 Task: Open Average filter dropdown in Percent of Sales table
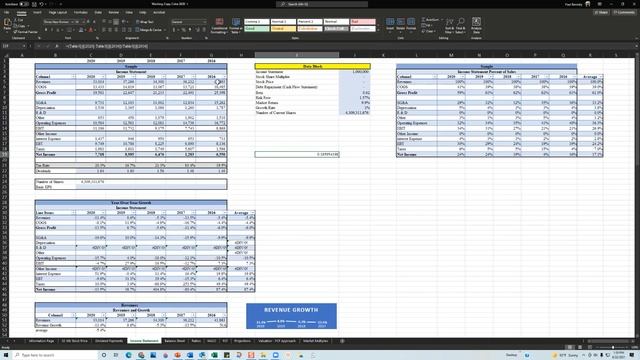(601, 76)
